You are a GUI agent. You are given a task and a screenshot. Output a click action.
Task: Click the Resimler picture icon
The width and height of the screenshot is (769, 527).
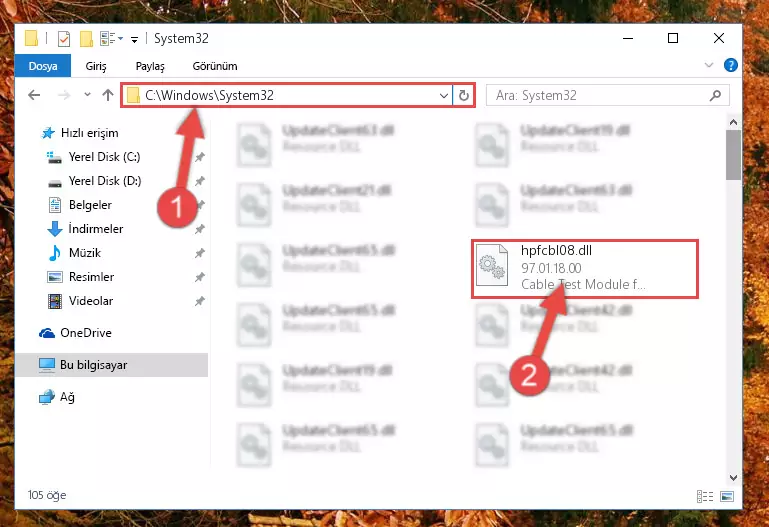[x=54, y=277]
